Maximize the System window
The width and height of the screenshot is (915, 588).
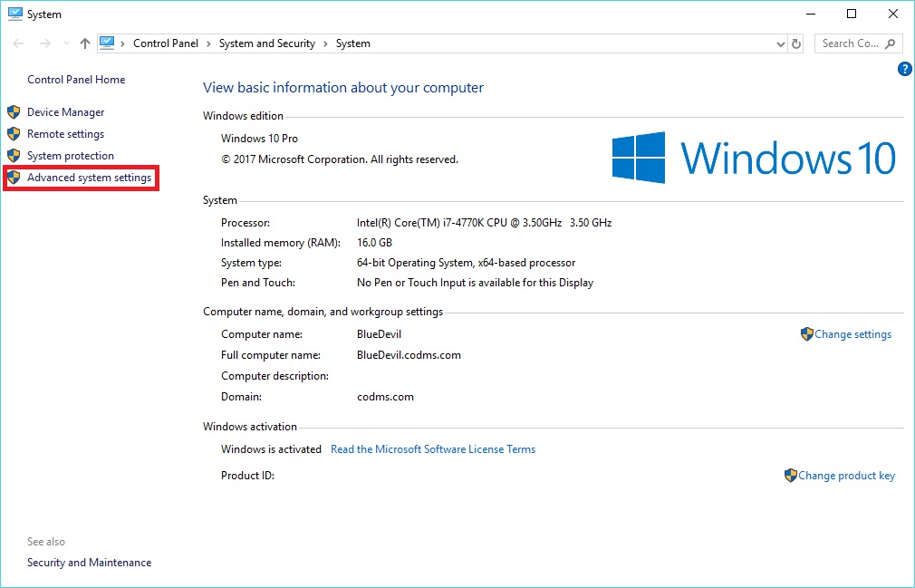pyautogui.click(x=852, y=14)
